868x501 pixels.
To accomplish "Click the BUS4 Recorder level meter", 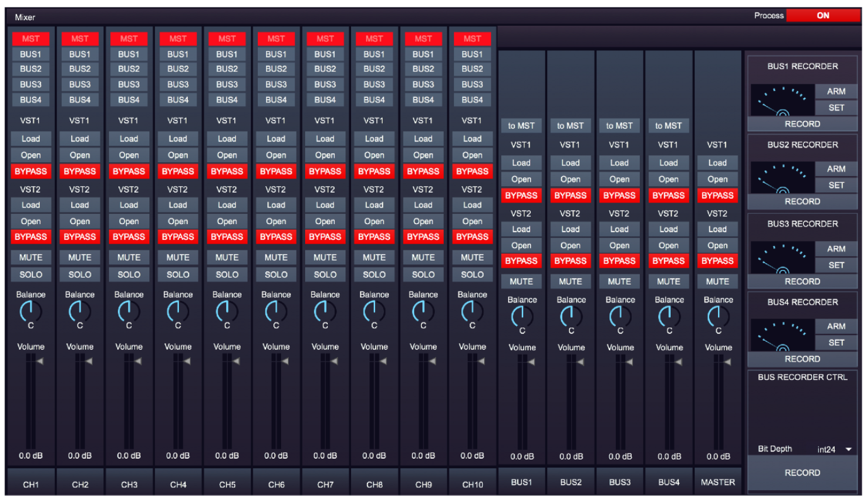I will [x=782, y=335].
